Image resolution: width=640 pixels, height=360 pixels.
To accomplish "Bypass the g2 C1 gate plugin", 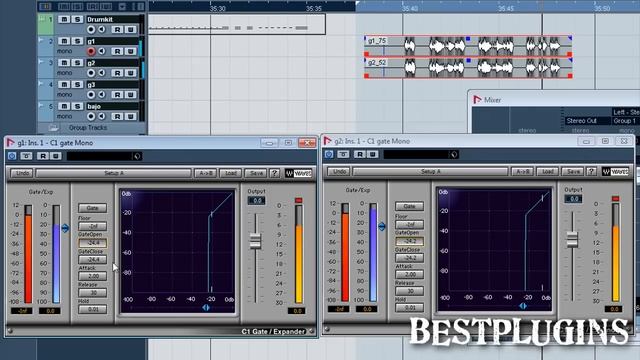I will pos(329,154).
